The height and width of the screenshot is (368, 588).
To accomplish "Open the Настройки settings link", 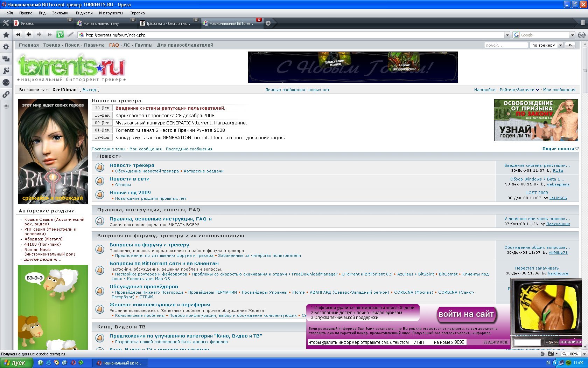I will [485, 90].
